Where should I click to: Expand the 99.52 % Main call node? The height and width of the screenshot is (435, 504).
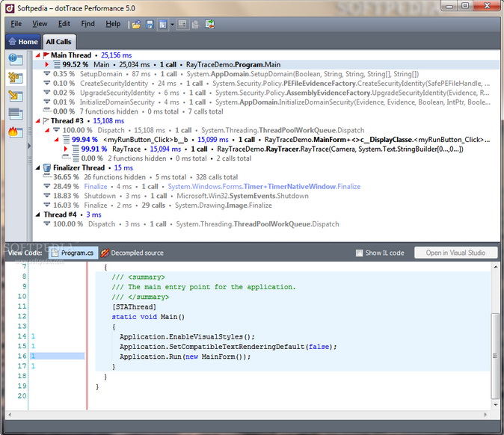pyautogui.click(x=47, y=64)
